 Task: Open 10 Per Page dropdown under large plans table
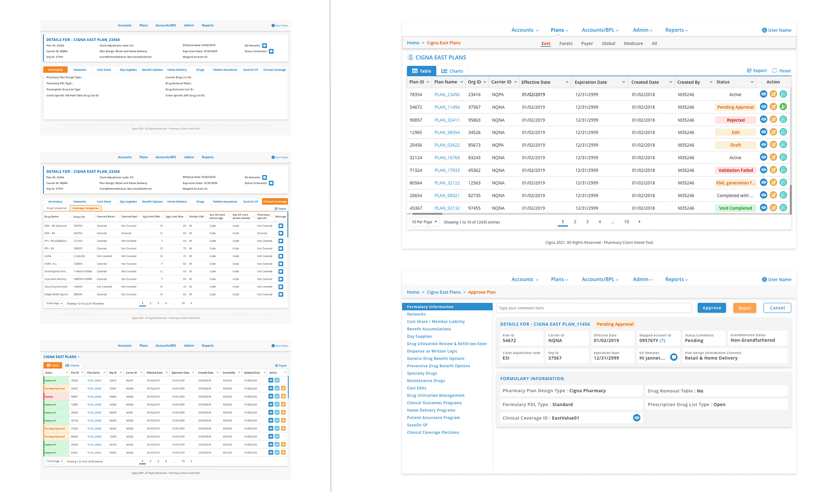tap(424, 222)
